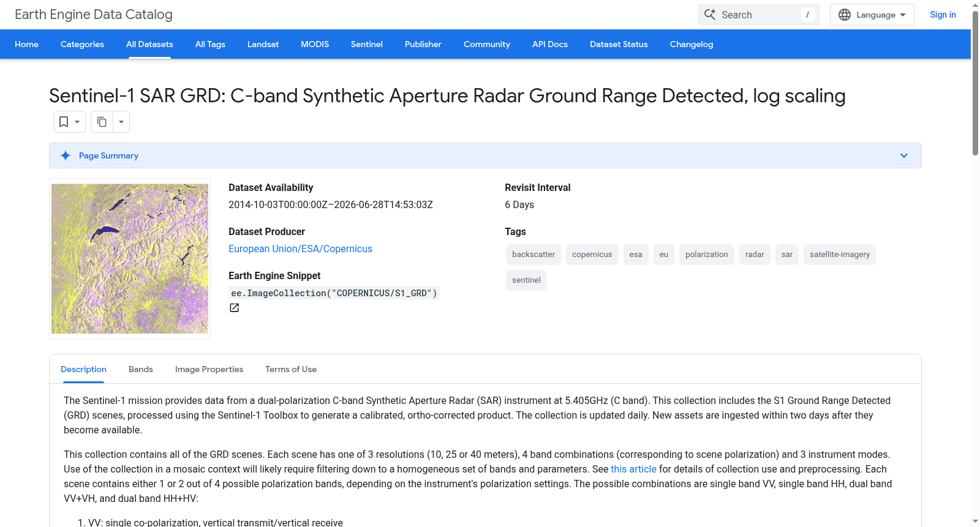This screenshot has width=980, height=527.
Task: Switch to the Image Properties tab
Action: click(x=209, y=369)
